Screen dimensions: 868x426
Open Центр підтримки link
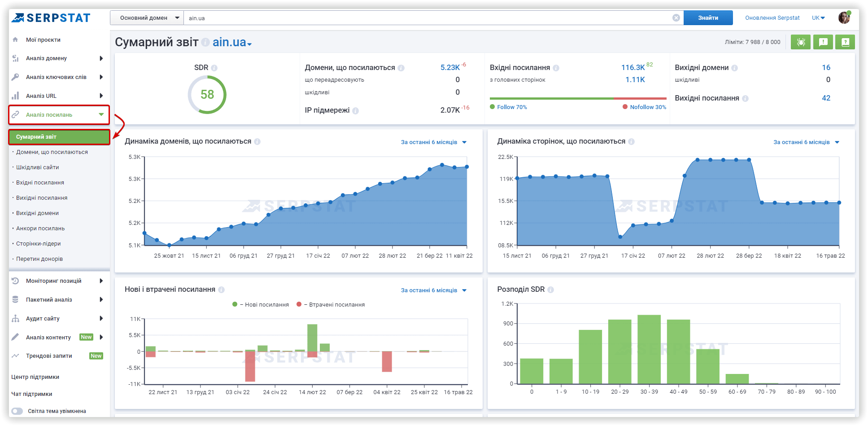click(35, 377)
